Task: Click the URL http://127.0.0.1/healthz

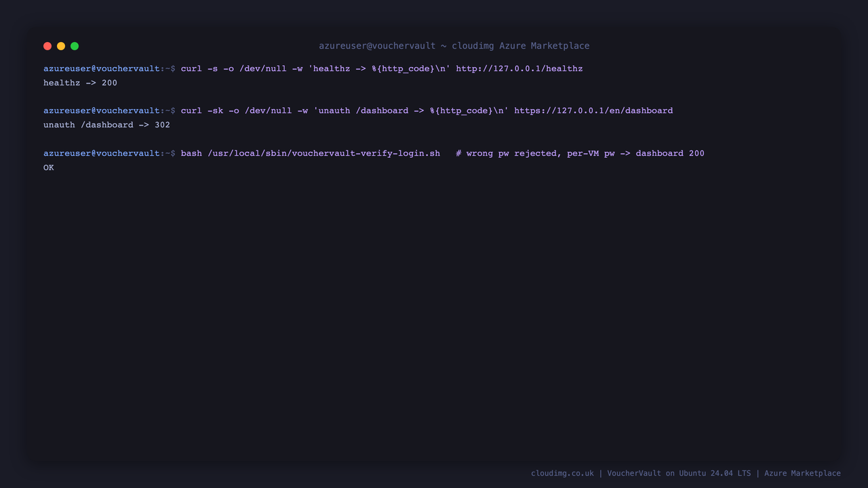Action: (x=519, y=68)
